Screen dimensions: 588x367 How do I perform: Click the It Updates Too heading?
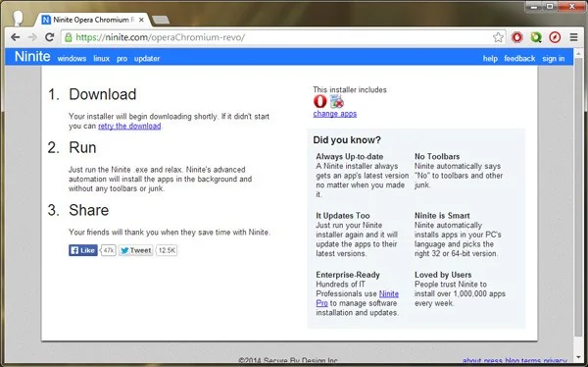(x=343, y=216)
